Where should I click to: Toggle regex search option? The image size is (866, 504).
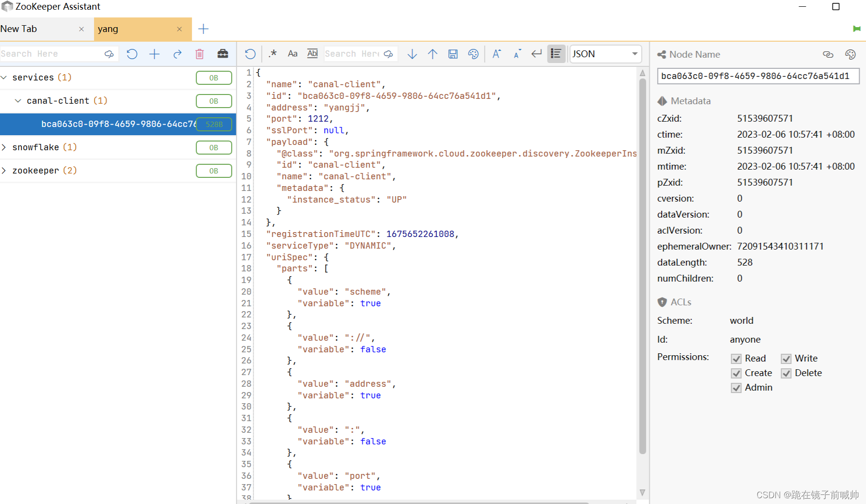[272, 54]
